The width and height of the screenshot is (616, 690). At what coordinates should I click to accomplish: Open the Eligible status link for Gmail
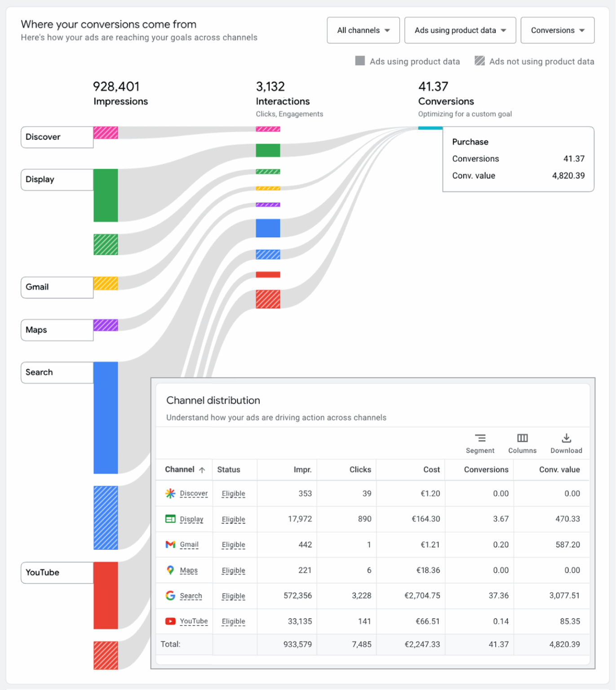233,544
